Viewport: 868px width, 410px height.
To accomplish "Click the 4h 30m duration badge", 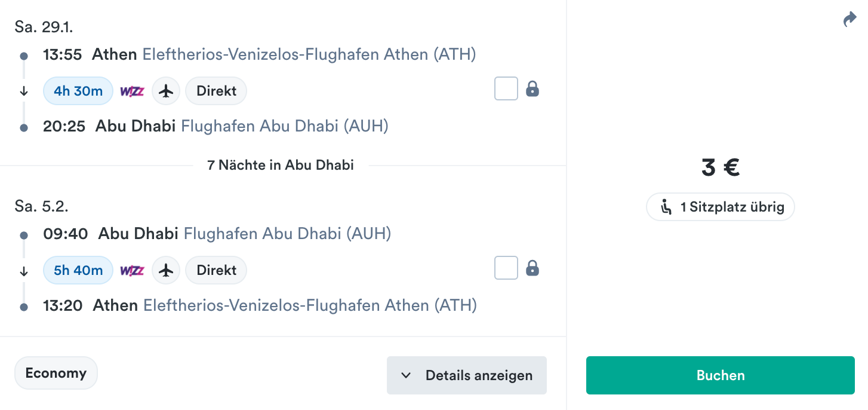I will pos(78,91).
